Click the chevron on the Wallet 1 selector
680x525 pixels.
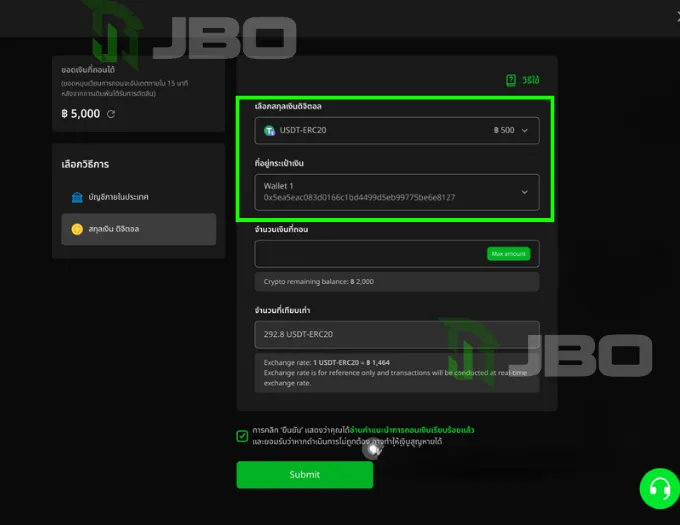(x=525, y=192)
